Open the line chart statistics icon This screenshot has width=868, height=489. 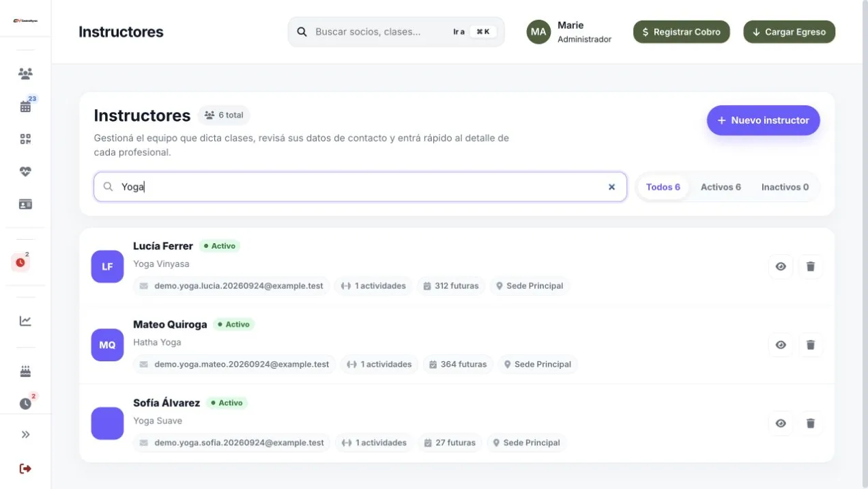pos(25,320)
